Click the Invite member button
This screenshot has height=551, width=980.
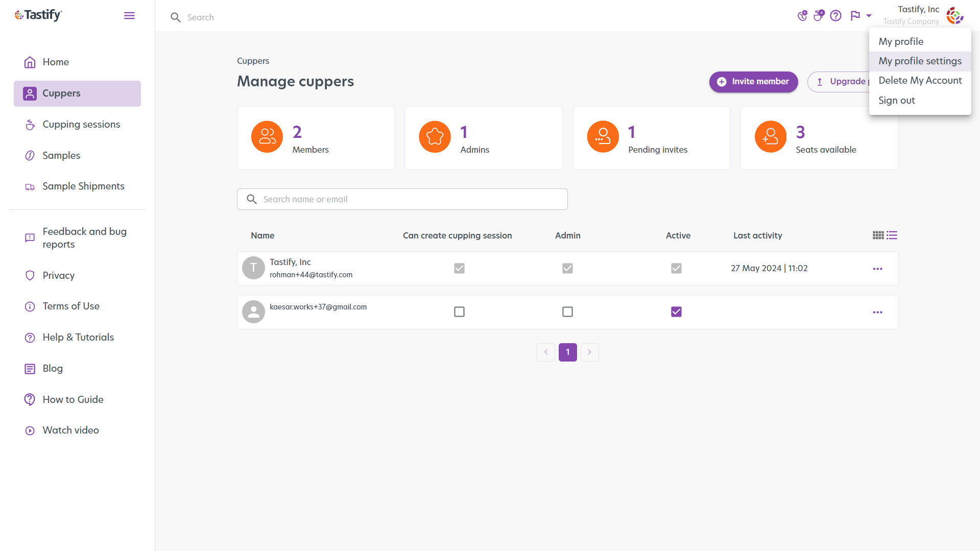[x=753, y=82]
